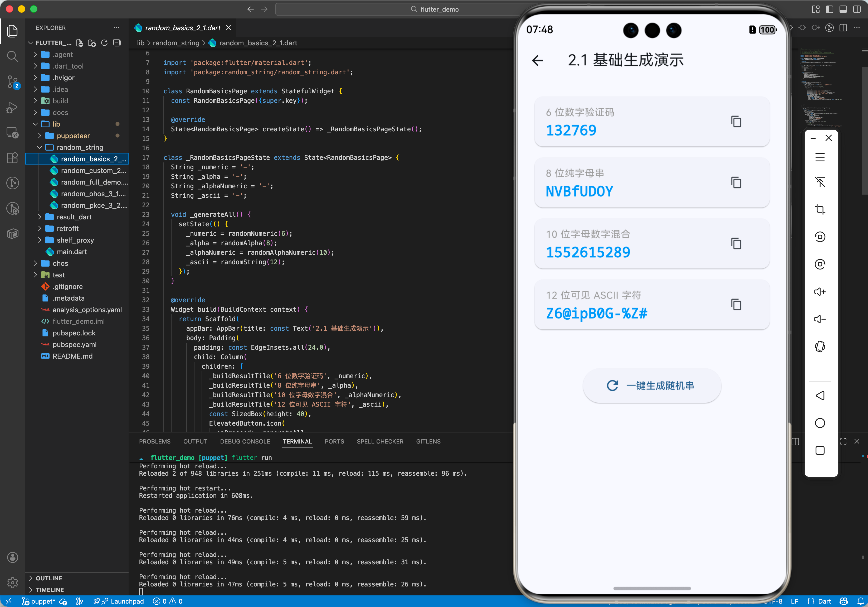Open Source Control view with badge
This screenshot has height=607, width=868.
click(x=12, y=82)
